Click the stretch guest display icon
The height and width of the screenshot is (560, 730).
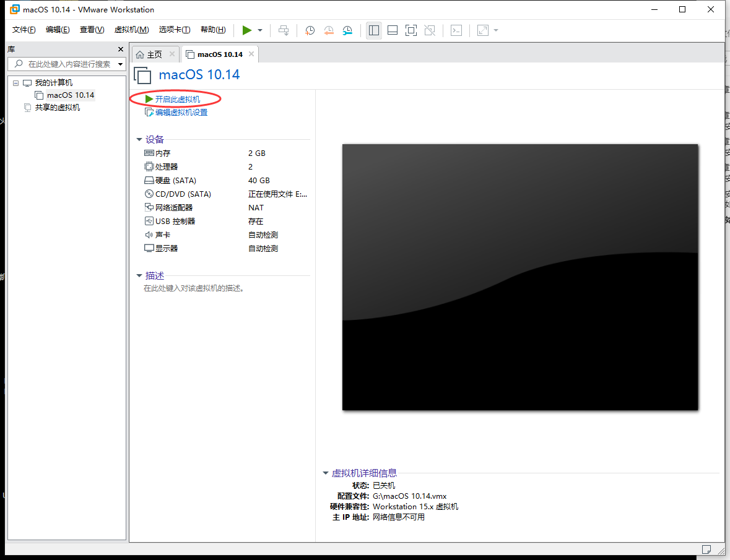point(483,30)
